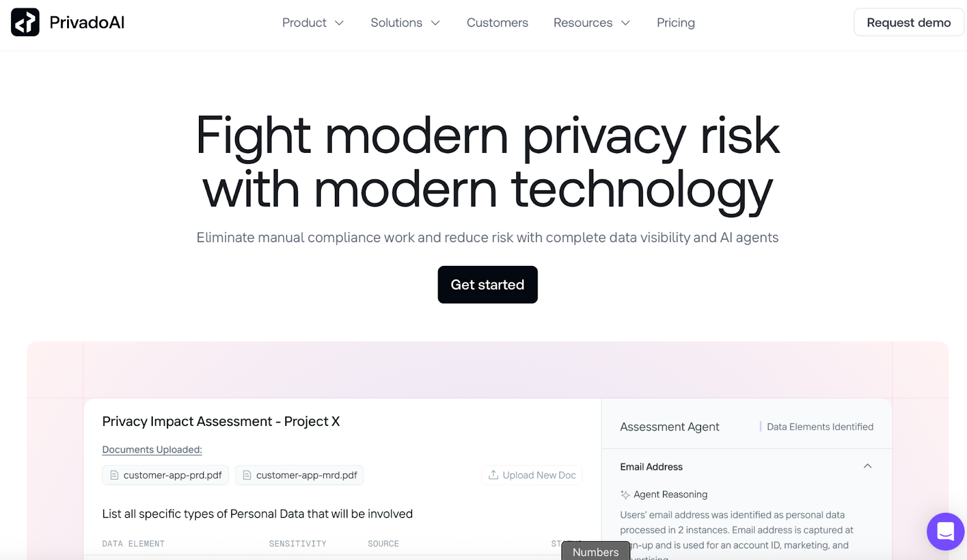The width and height of the screenshot is (967, 560).
Task: Click the Documents Uploaded underlined link
Action: point(152,449)
